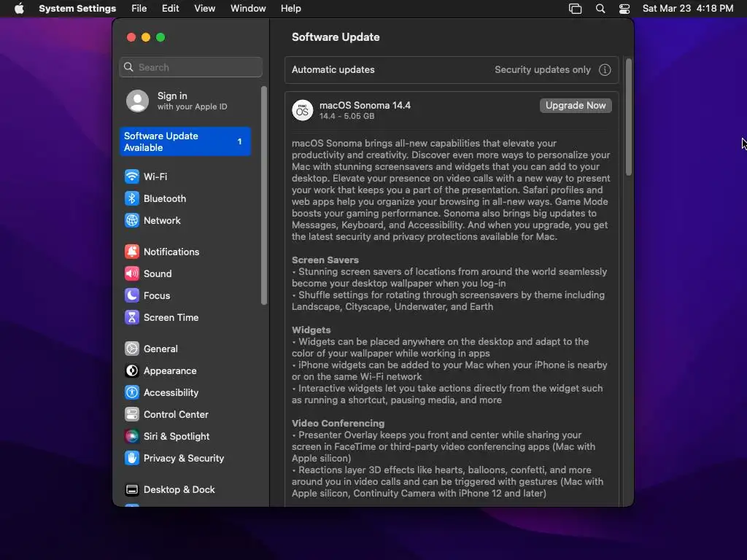
Task: Select the Notifications label in sidebar
Action: coord(171,252)
